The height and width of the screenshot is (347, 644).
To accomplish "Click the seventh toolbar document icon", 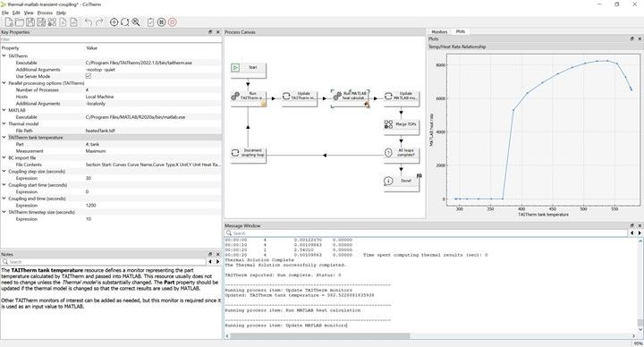I will point(73,22).
